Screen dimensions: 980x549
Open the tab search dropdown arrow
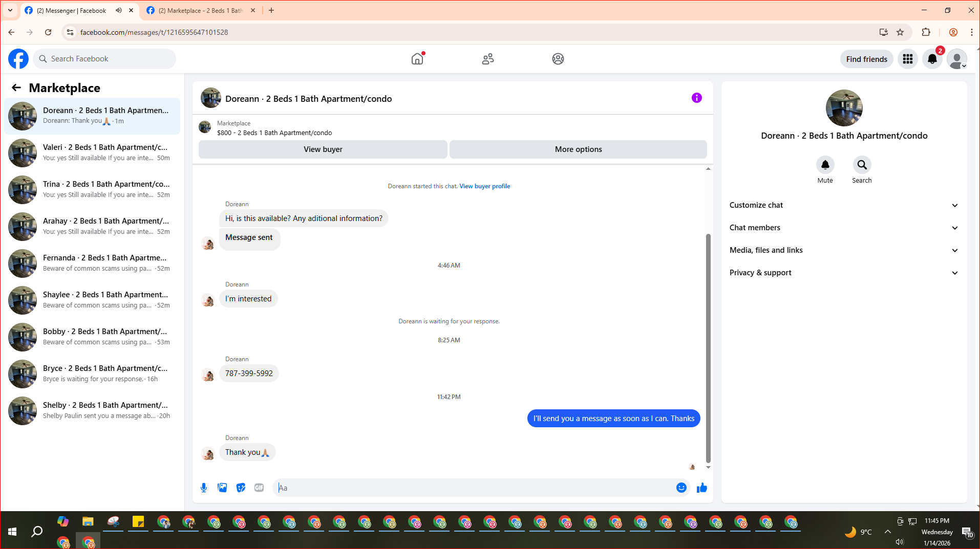coord(10,10)
